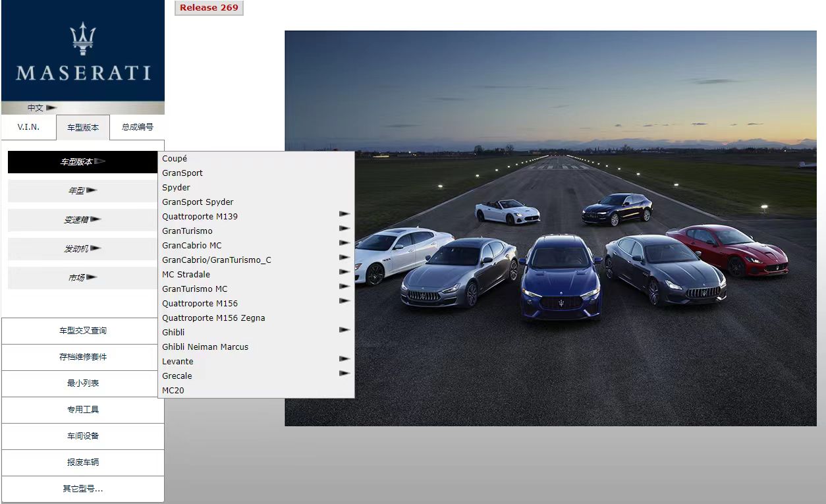This screenshot has width=826, height=504.
Task: Expand the Ghibli submenu arrow
Action: point(343,330)
